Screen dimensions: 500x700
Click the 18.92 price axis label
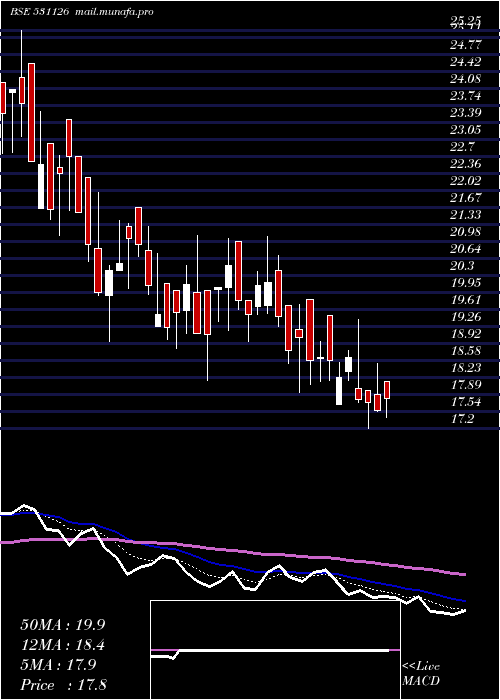(x=466, y=333)
